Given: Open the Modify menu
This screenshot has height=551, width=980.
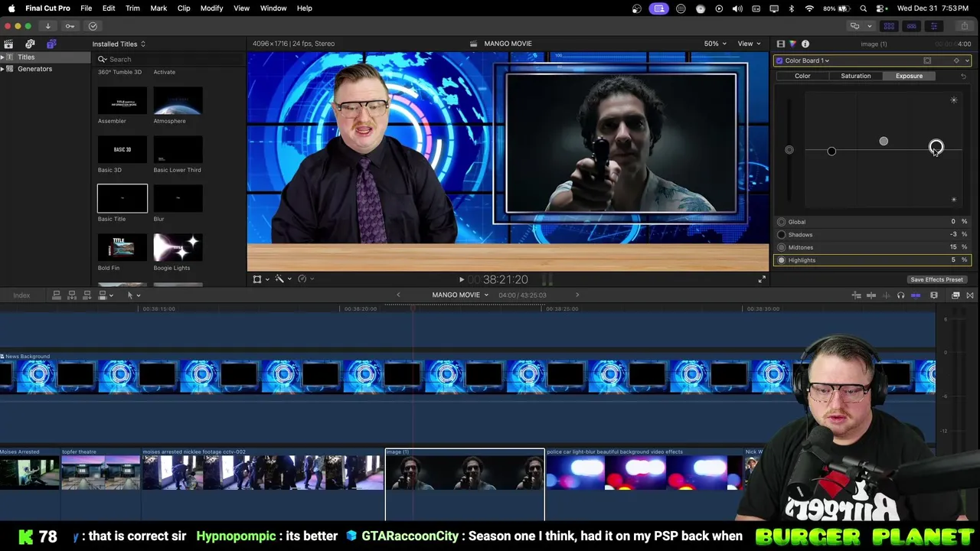Looking at the screenshot, I should (x=211, y=8).
